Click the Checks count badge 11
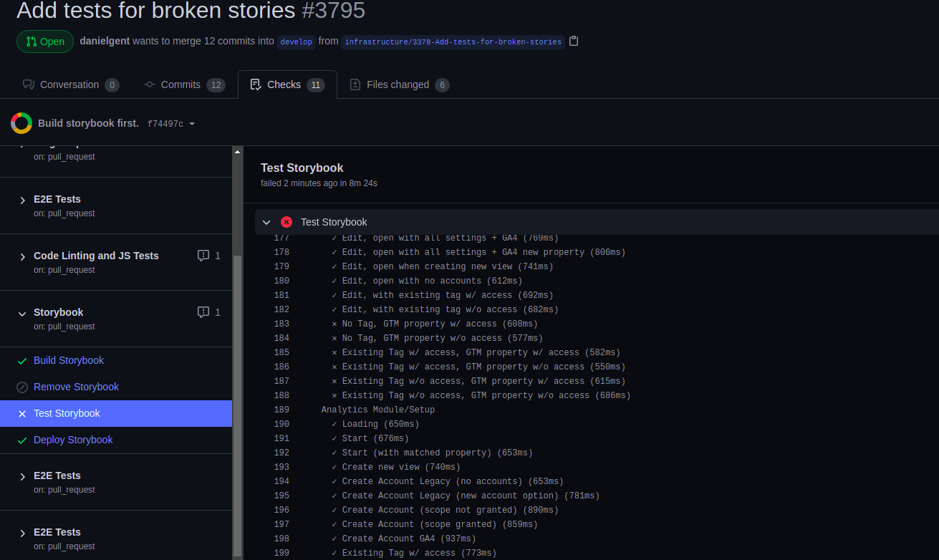 point(316,85)
